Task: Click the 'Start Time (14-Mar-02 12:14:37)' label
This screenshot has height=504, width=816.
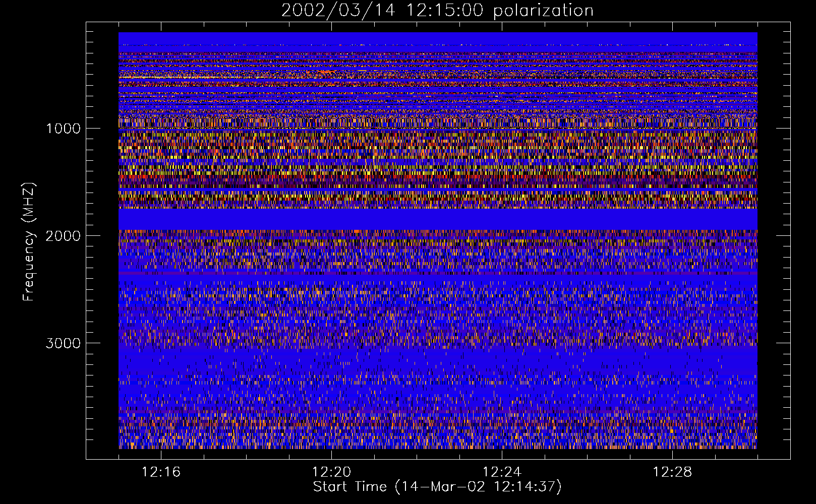Action: coord(437,487)
